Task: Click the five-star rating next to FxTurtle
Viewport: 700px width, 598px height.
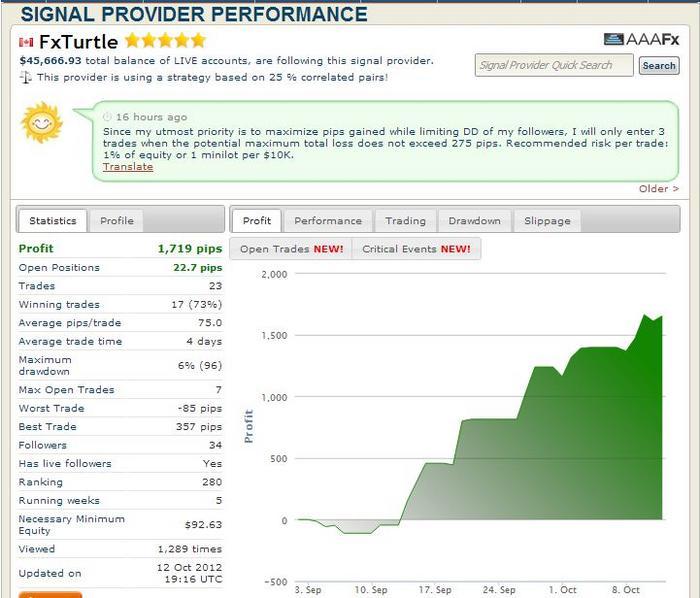Action: tap(165, 41)
